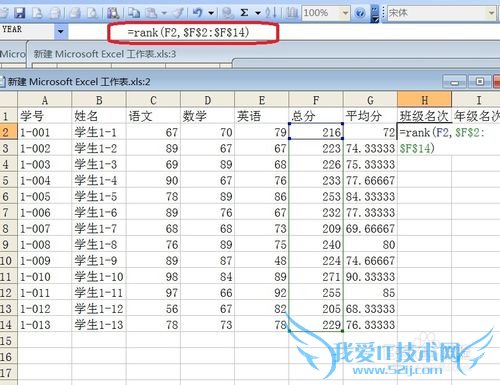Click the 班级名次 header cell
The height and width of the screenshot is (385, 500).
424,116
